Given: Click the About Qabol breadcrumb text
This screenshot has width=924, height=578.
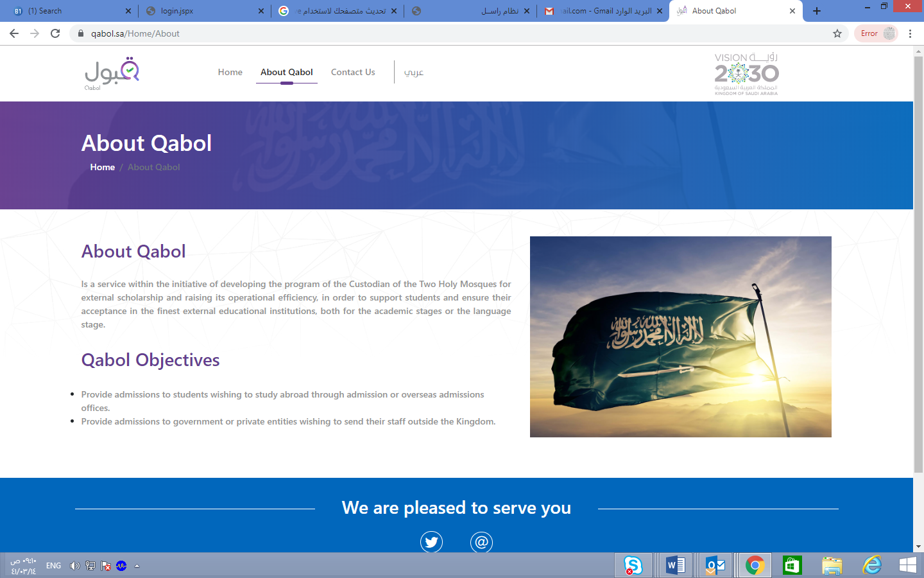Looking at the screenshot, I should coord(154,167).
